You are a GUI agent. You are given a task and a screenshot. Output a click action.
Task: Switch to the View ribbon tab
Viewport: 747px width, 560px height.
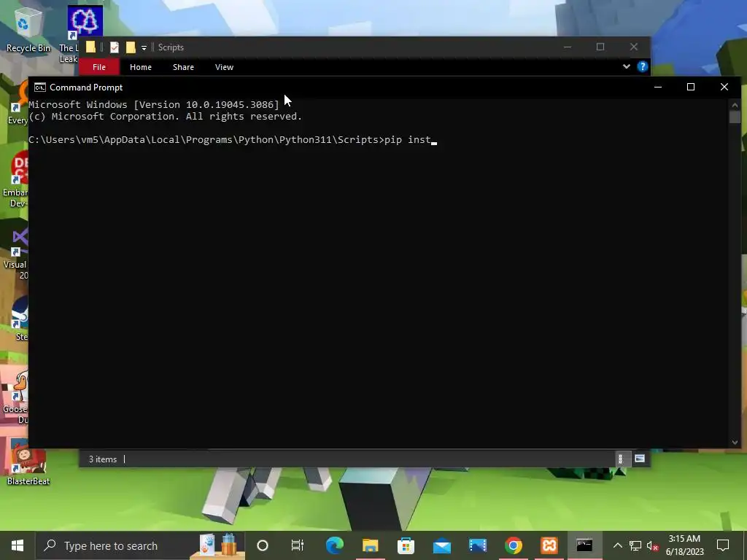tap(224, 67)
